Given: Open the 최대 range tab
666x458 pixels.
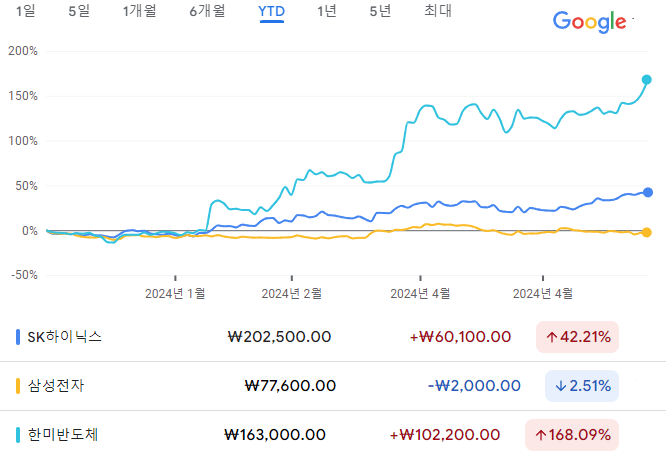Looking at the screenshot, I should (438, 11).
